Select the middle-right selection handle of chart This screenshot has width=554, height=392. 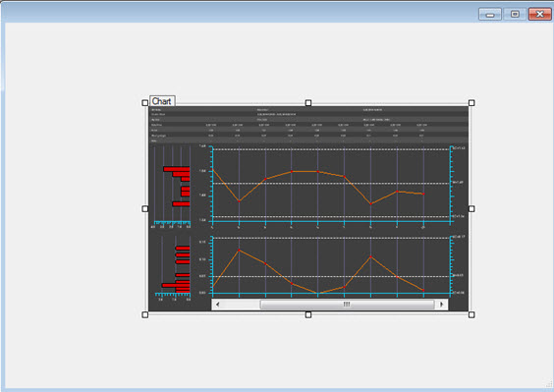pos(471,208)
